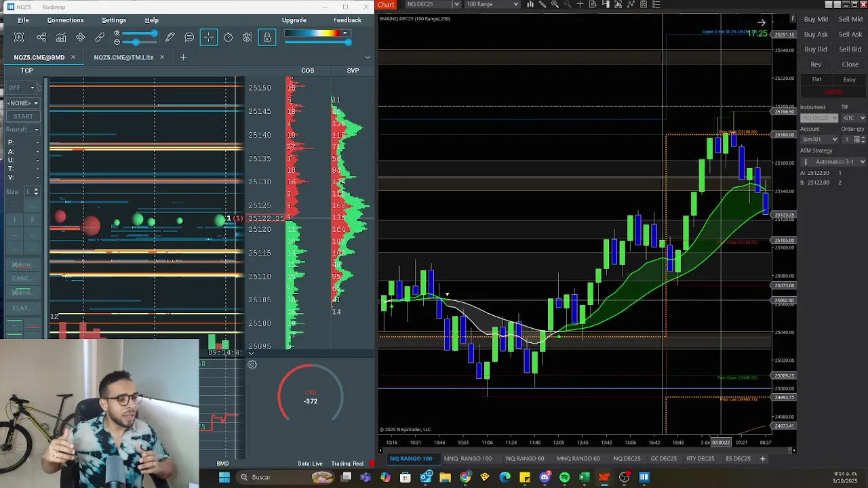Image resolution: width=868 pixels, height=488 pixels.
Task: Click the bar type icon in chart toolbar
Action: pos(530,4)
